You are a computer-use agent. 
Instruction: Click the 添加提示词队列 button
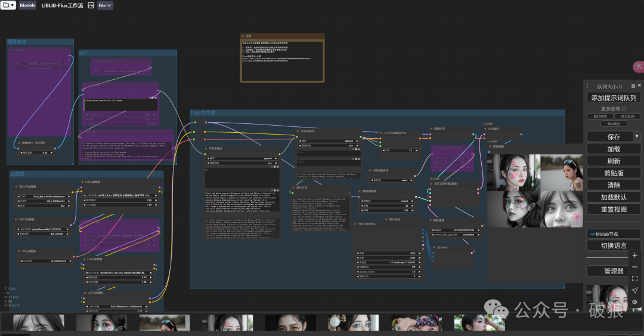click(x=614, y=98)
